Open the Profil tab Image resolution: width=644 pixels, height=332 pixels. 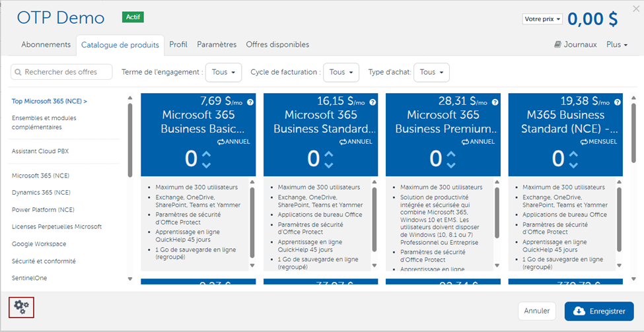178,45
